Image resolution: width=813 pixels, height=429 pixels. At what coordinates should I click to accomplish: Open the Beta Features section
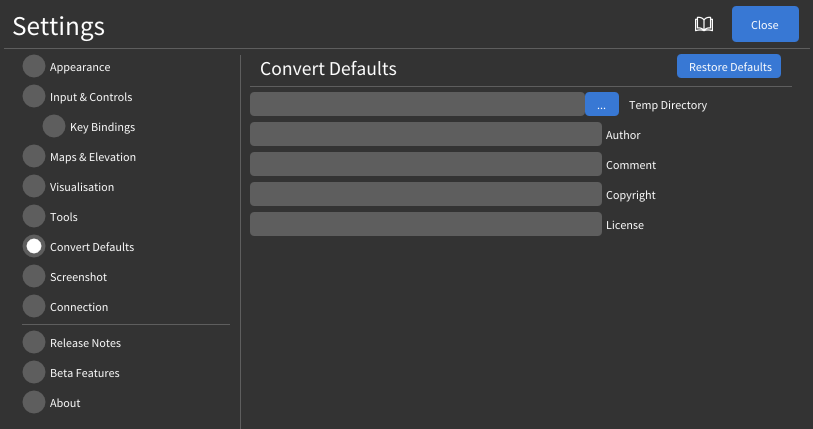[x=34, y=373]
